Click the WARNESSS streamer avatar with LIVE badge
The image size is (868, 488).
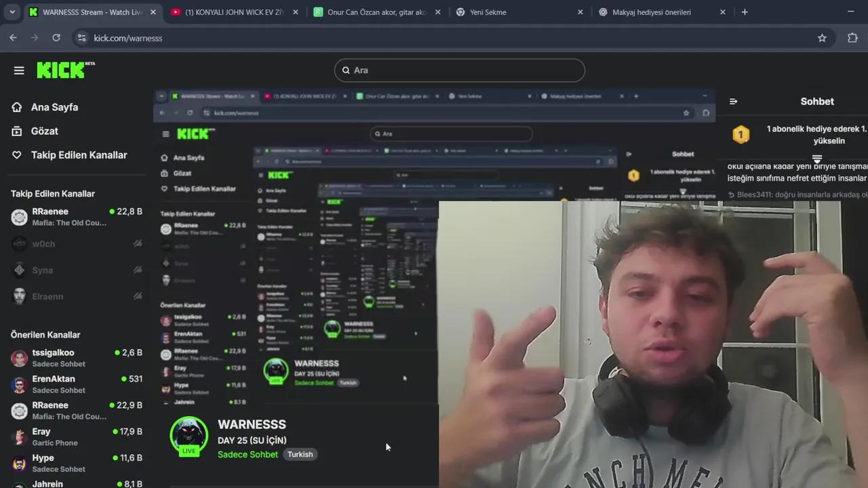189,436
